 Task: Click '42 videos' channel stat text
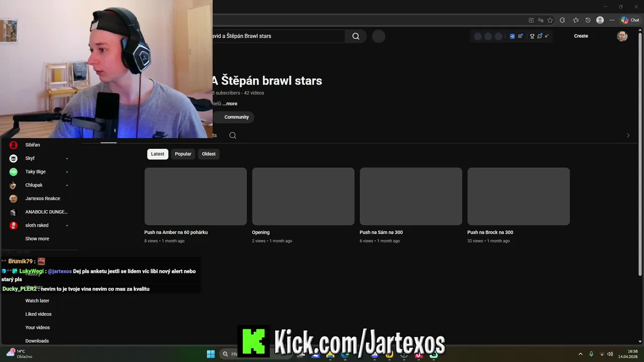pos(254,93)
